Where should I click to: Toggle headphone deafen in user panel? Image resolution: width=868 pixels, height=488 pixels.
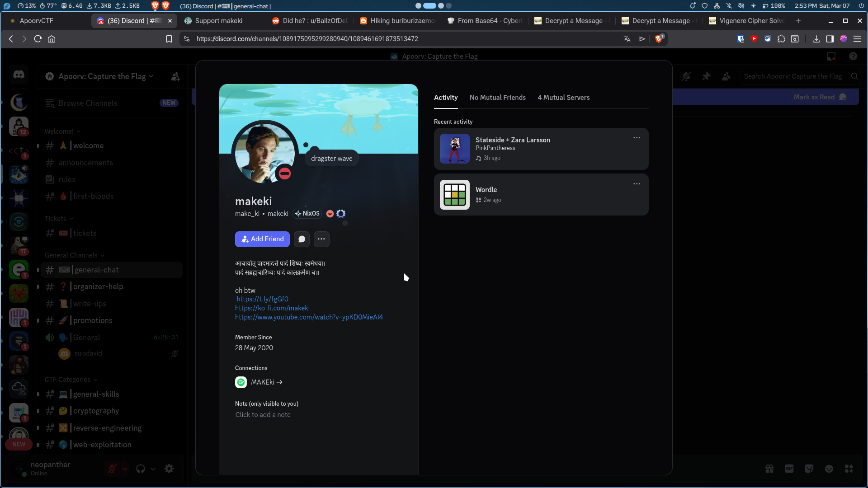[141, 469]
